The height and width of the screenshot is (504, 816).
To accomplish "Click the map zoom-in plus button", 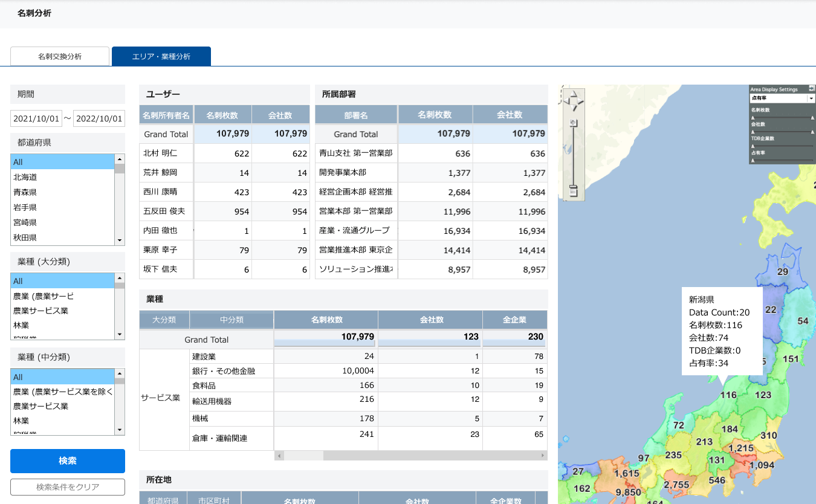I will (x=574, y=123).
